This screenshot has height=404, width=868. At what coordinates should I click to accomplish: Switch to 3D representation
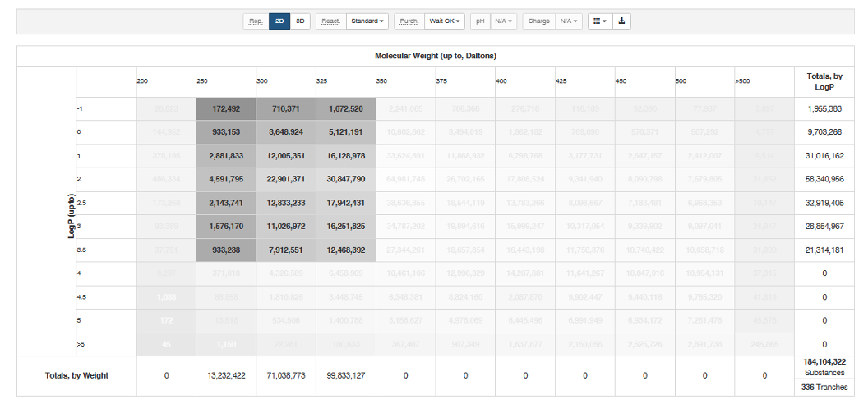click(x=301, y=21)
